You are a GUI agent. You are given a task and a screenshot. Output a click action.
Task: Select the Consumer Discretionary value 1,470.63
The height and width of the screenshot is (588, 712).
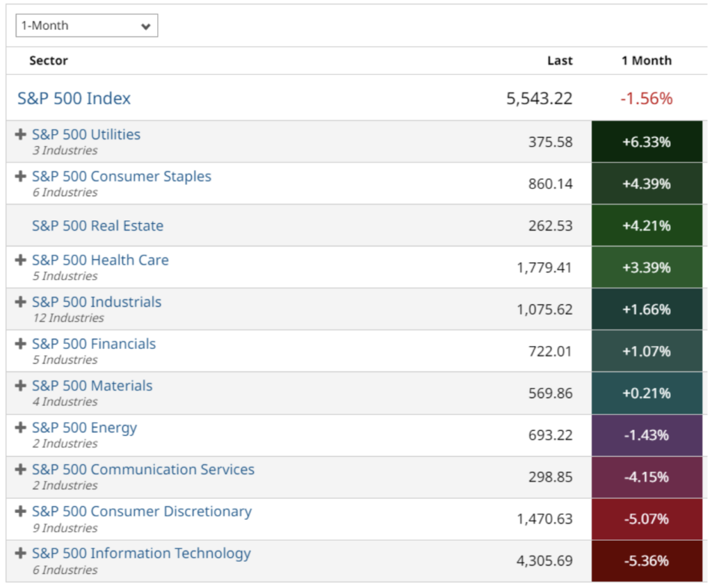coord(545,519)
